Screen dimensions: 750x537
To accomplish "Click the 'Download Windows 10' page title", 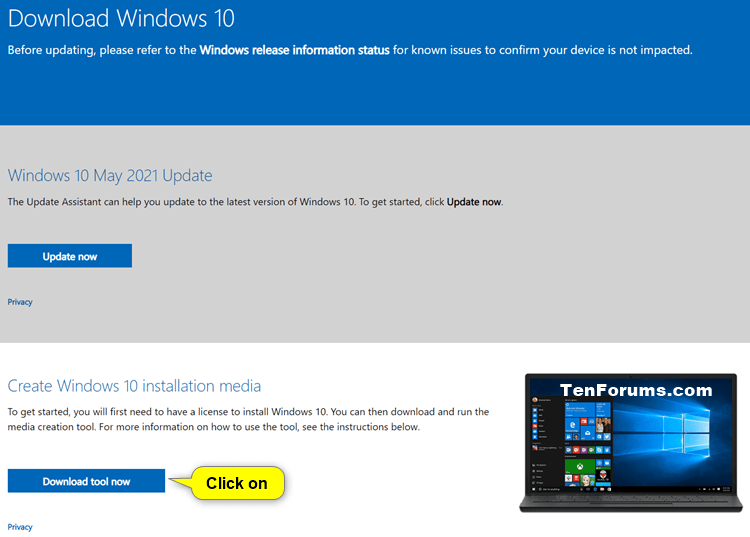I will click(x=121, y=19).
